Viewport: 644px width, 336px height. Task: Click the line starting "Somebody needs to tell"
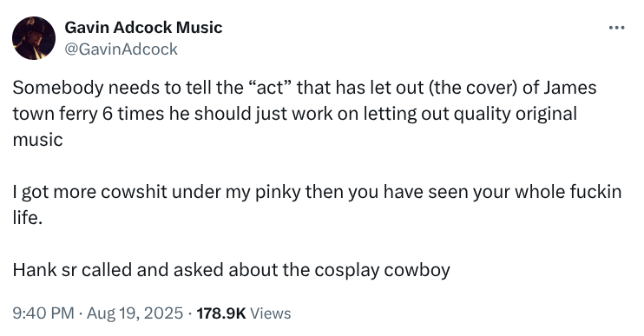coord(305,88)
